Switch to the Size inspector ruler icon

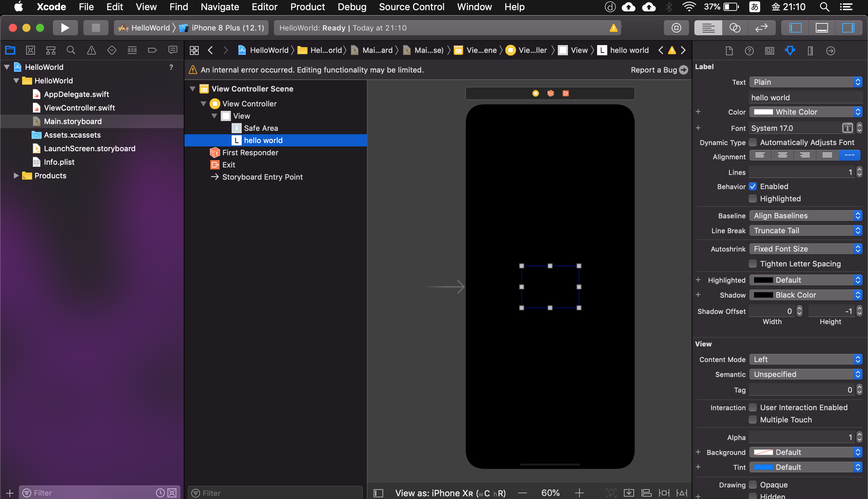coord(810,51)
